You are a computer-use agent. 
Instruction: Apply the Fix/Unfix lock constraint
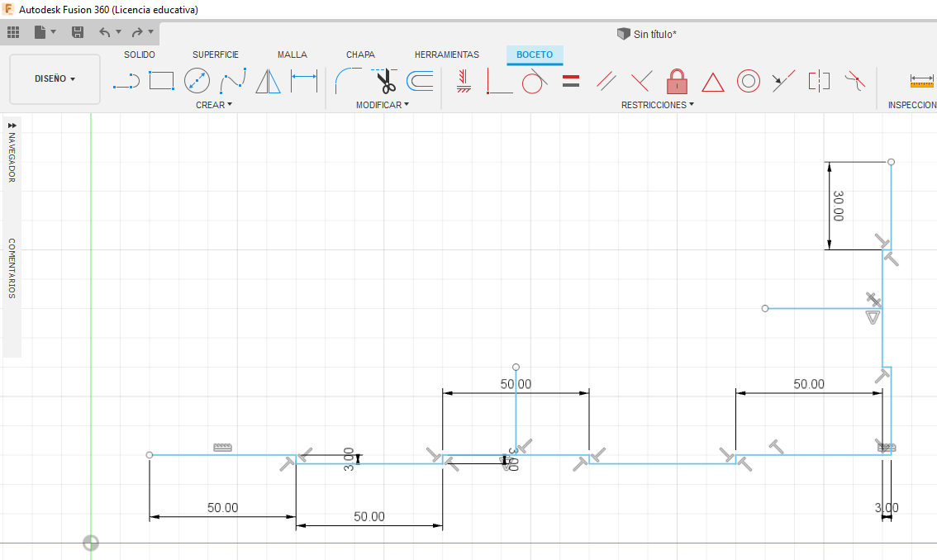click(677, 81)
